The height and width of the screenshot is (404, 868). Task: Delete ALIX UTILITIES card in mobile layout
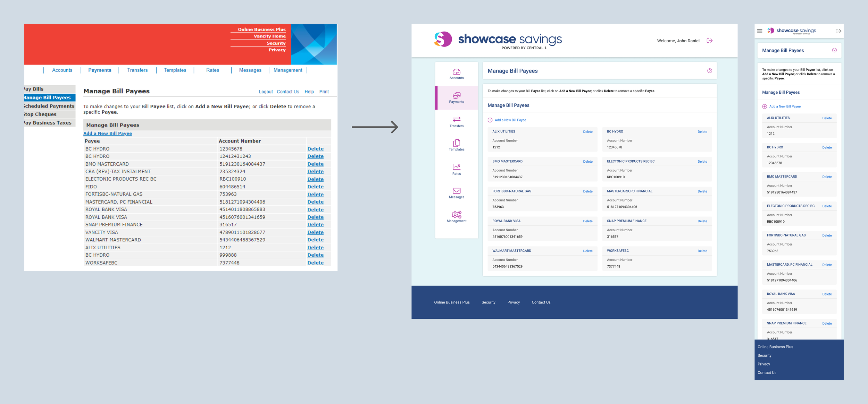827,118
